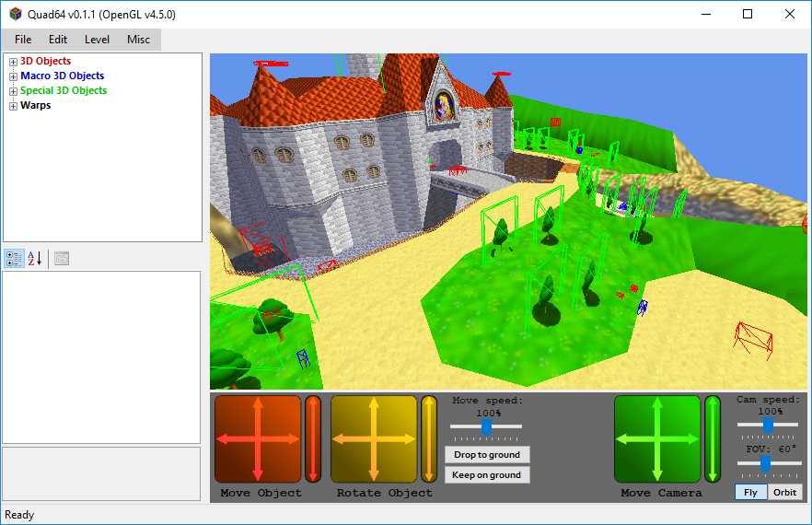Switch property grid to categorized view
This screenshot has height=525, width=812.
(14, 259)
